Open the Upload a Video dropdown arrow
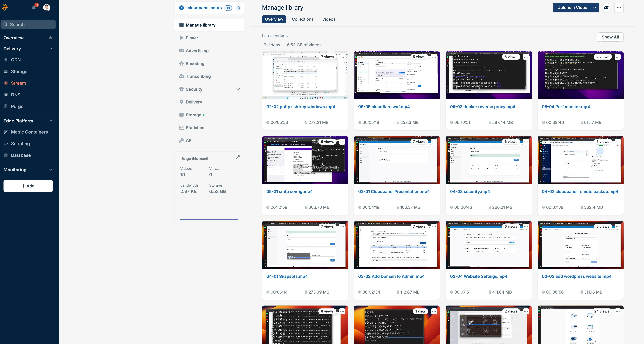The width and height of the screenshot is (644, 344). [595, 7]
